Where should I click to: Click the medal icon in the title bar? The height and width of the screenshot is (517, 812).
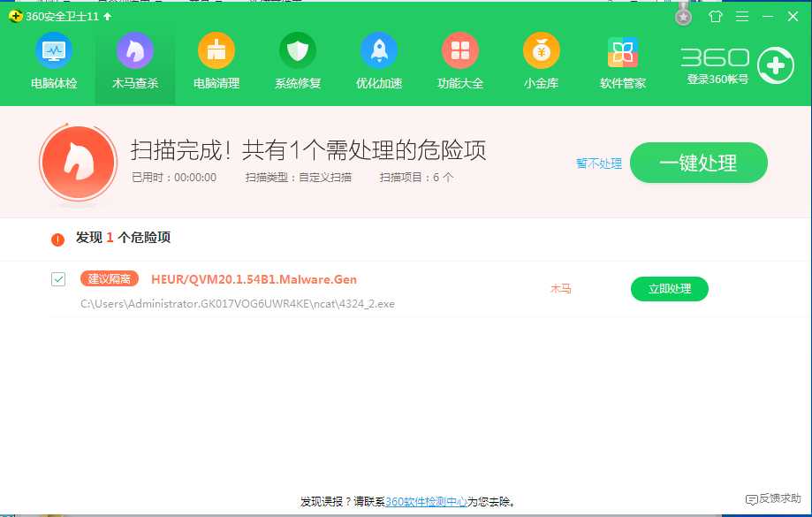click(683, 14)
